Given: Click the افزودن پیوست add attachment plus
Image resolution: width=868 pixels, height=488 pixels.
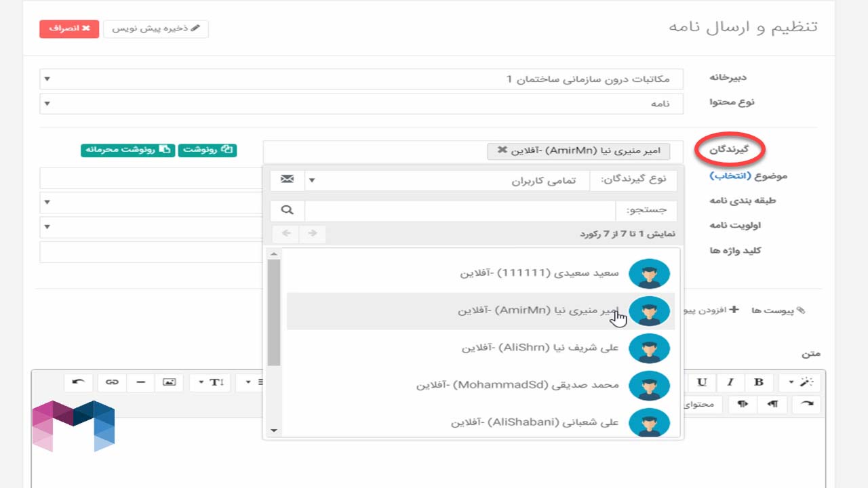Looking at the screenshot, I should click(734, 310).
